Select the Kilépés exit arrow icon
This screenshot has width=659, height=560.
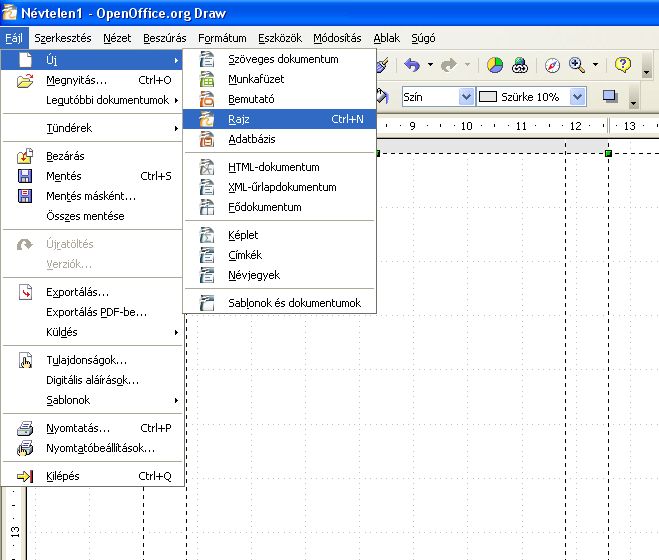click(25, 476)
